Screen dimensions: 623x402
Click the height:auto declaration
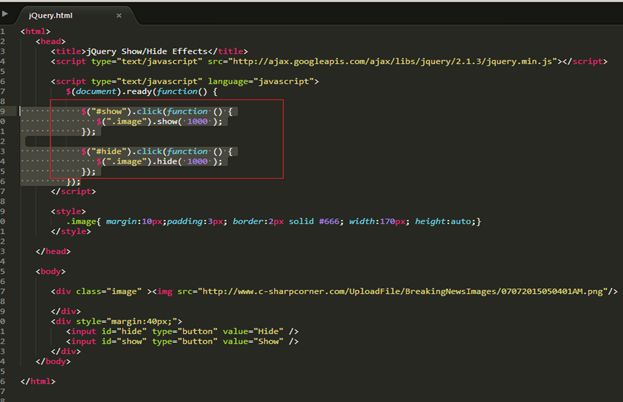click(x=445, y=221)
